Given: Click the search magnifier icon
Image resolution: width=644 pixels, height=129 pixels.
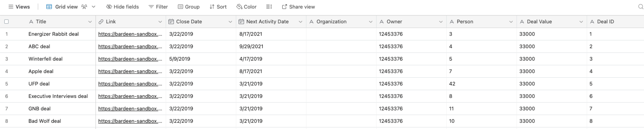Looking at the screenshot, I should tap(641, 7).
